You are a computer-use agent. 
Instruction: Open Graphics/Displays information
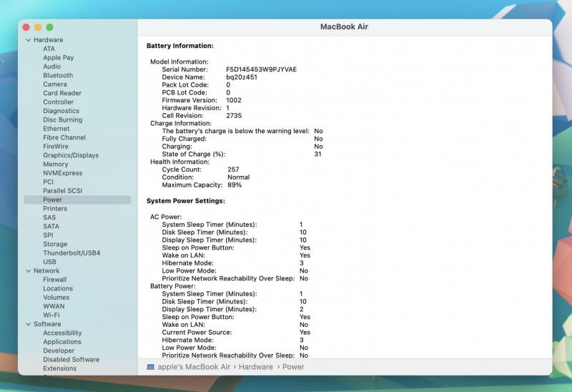coord(71,155)
